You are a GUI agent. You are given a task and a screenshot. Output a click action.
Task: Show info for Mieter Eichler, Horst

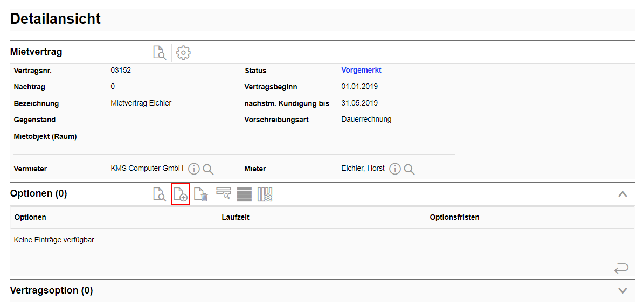point(395,169)
